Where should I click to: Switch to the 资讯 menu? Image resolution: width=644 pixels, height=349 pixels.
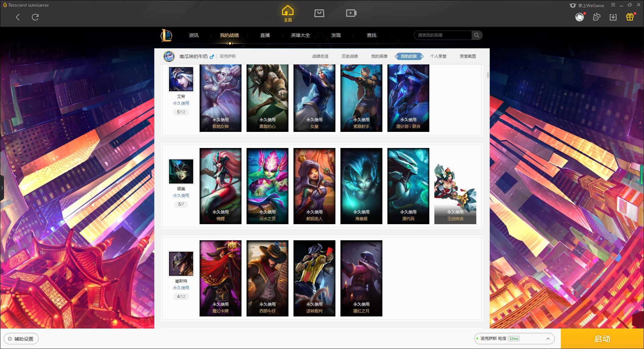[x=194, y=35]
